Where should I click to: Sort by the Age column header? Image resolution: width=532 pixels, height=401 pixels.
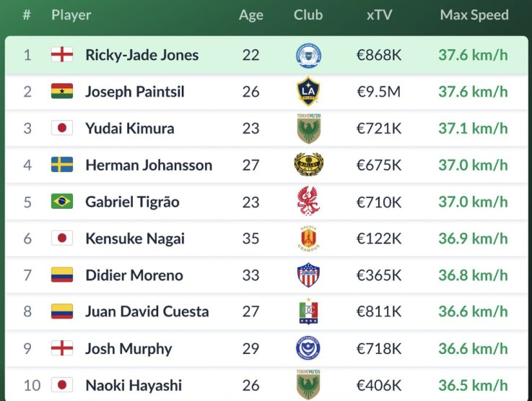(x=251, y=15)
